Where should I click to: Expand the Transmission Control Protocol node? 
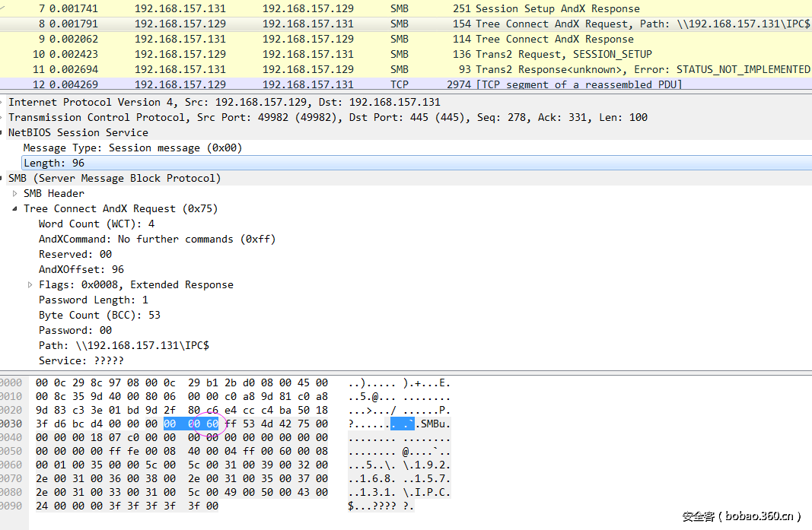pyautogui.click(x=3, y=118)
